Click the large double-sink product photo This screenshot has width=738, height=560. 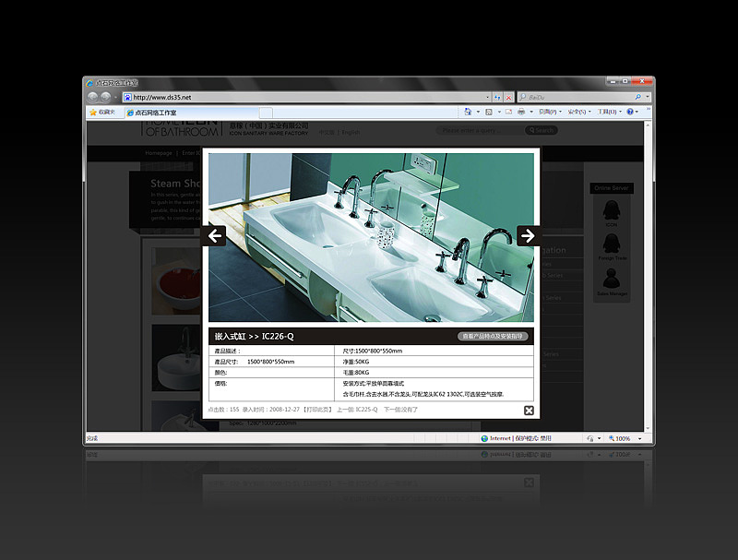(x=372, y=238)
